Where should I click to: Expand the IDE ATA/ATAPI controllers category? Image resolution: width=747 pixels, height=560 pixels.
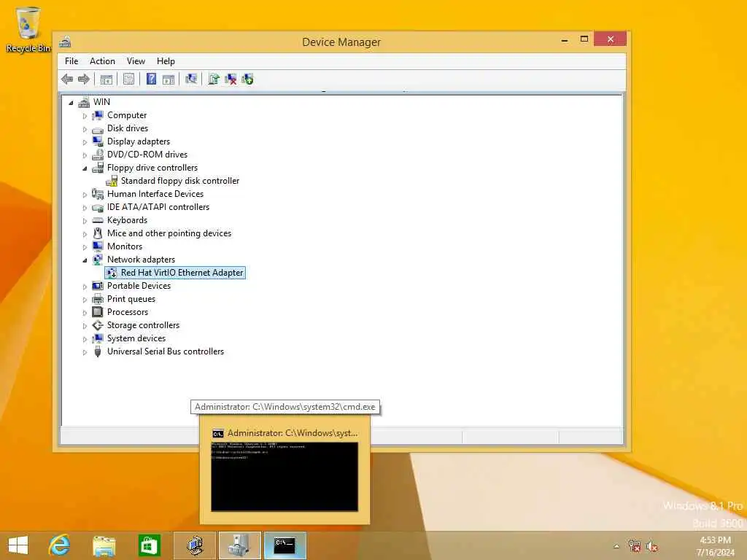coord(85,208)
